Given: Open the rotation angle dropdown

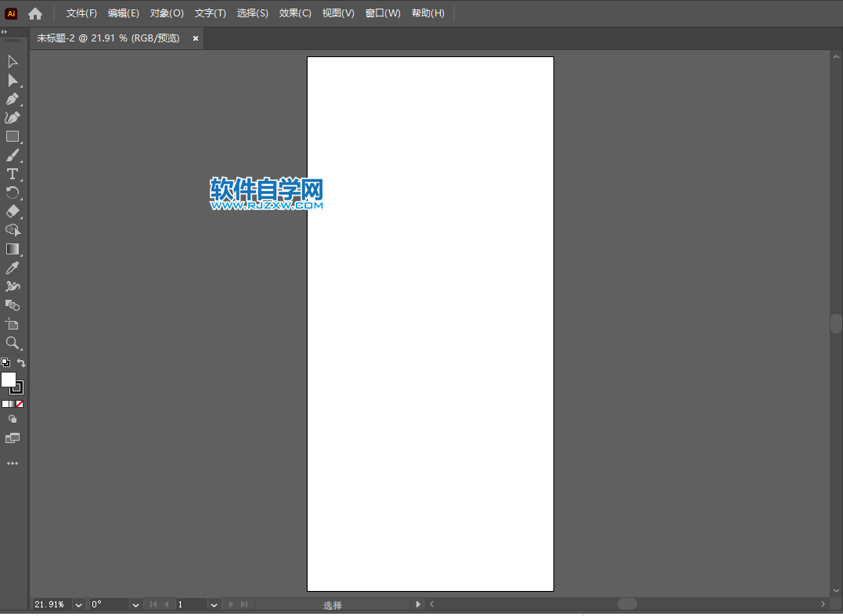Looking at the screenshot, I should [x=135, y=605].
